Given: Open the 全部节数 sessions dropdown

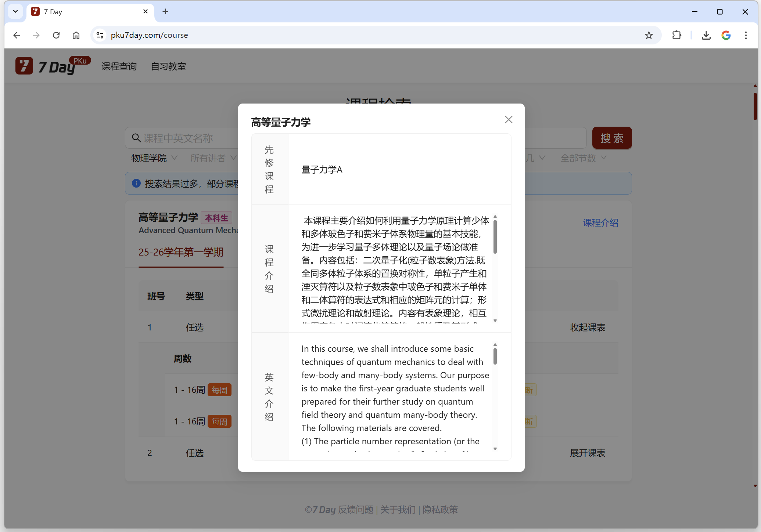Looking at the screenshot, I should tap(583, 158).
